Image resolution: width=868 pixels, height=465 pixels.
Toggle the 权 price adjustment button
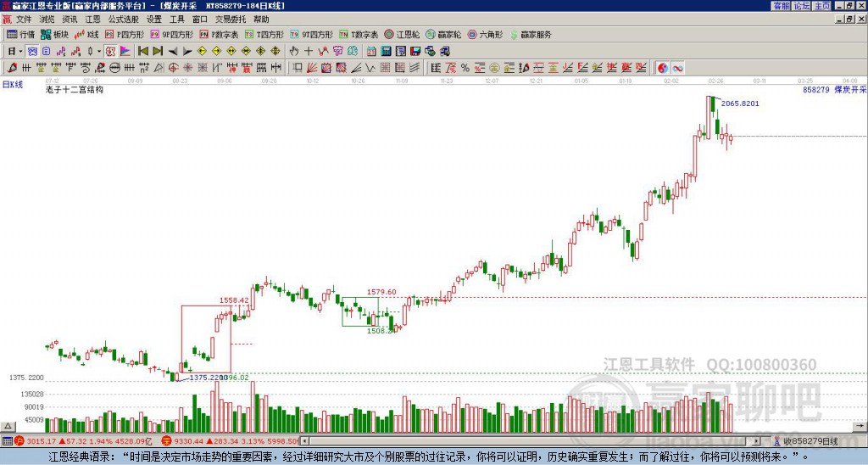click(110, 51)
